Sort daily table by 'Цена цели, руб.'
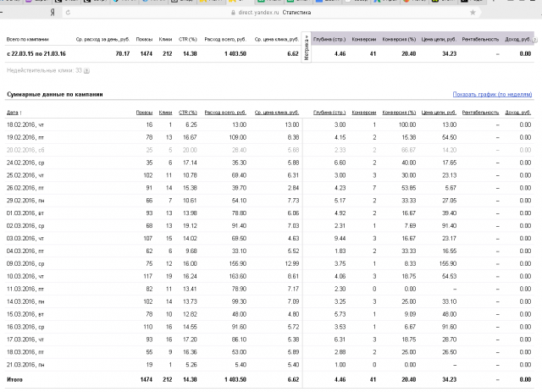Image resolution: width=542 pixels, height=392 pixels. point(440,112)
